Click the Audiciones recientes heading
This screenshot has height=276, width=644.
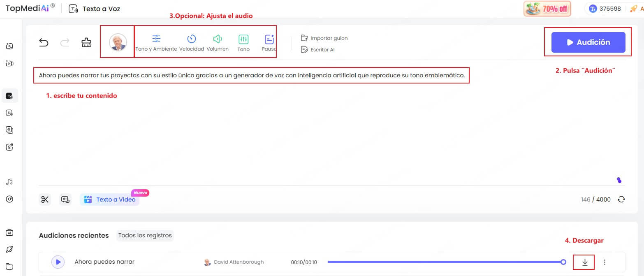[x=74, y=236]
